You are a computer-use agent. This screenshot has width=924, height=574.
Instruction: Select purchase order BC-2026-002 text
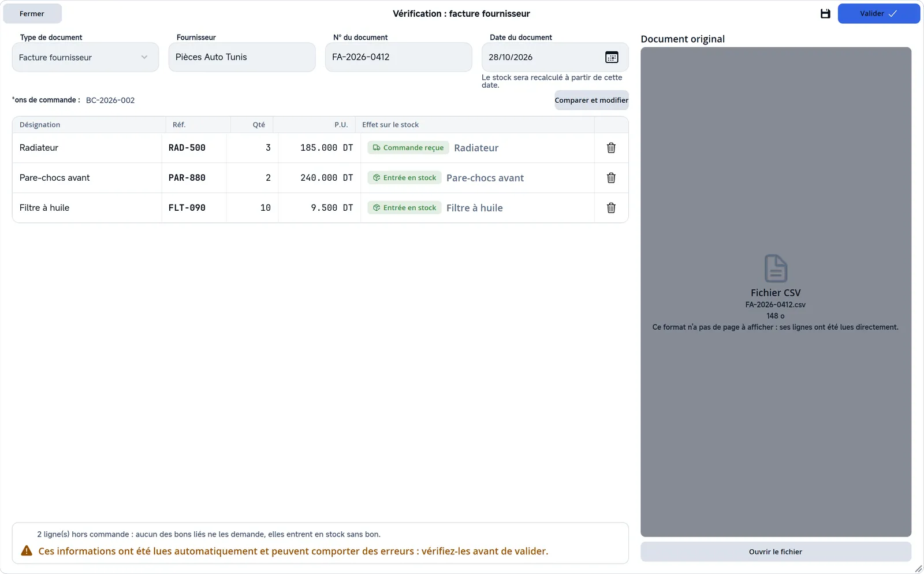[110, 100]
